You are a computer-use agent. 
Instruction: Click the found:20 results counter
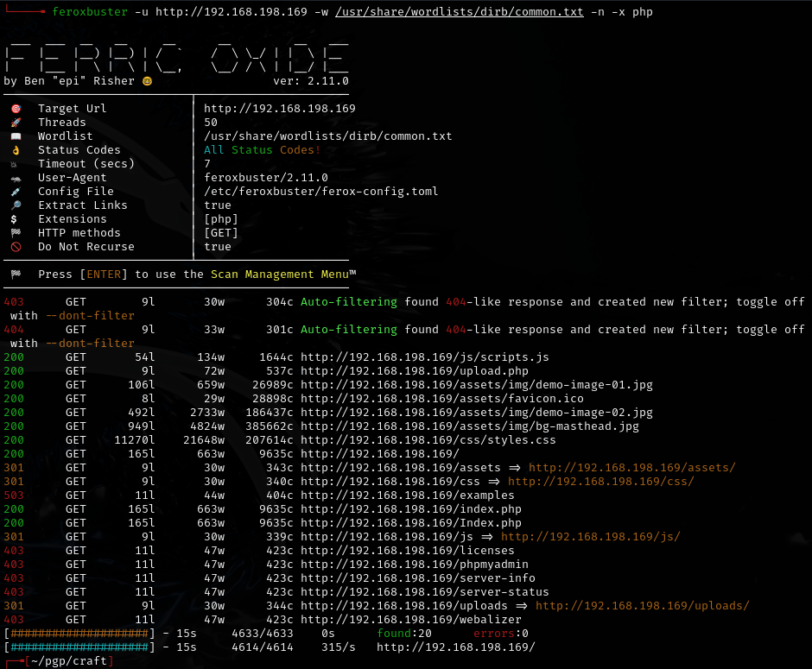click(406, 633)
